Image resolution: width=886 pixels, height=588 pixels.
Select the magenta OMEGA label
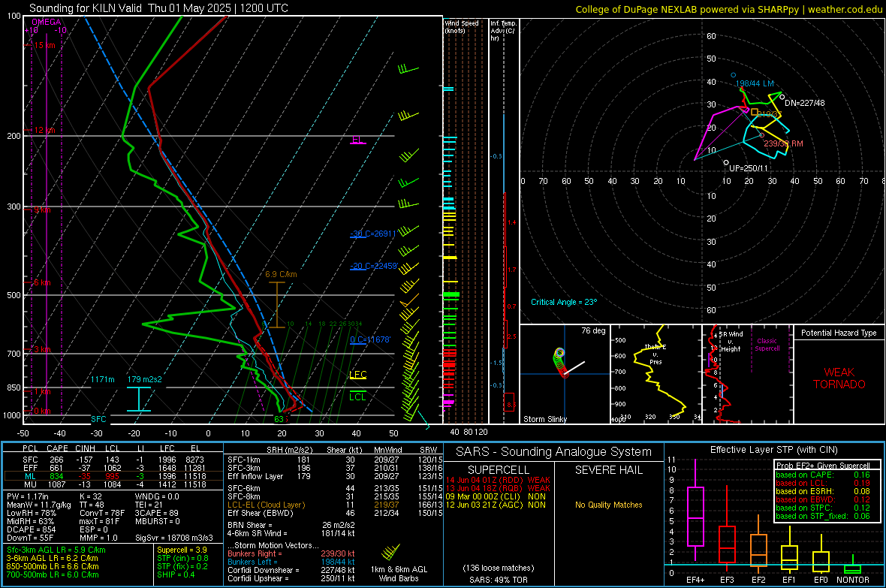pyautogui.click(x=46, y=22)
